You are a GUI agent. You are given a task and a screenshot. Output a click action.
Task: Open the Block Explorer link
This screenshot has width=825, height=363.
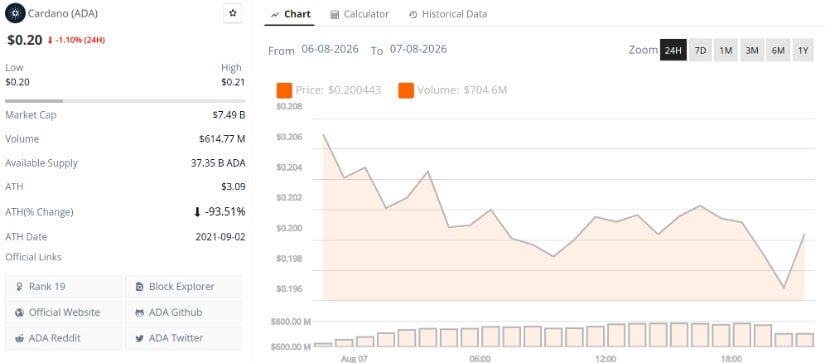pos(184,287)
